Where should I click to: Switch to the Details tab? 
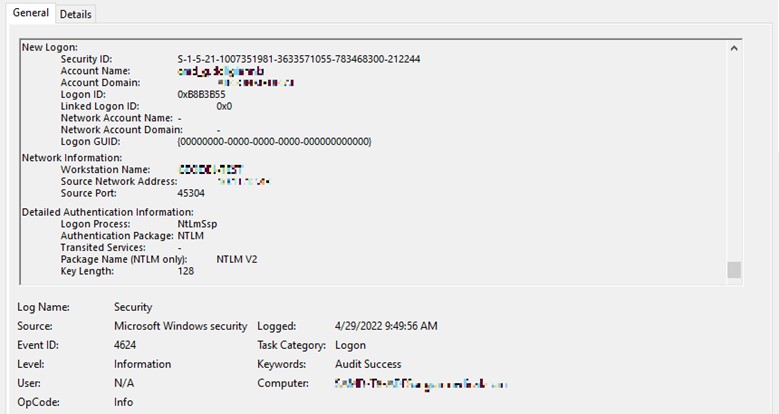75,14
